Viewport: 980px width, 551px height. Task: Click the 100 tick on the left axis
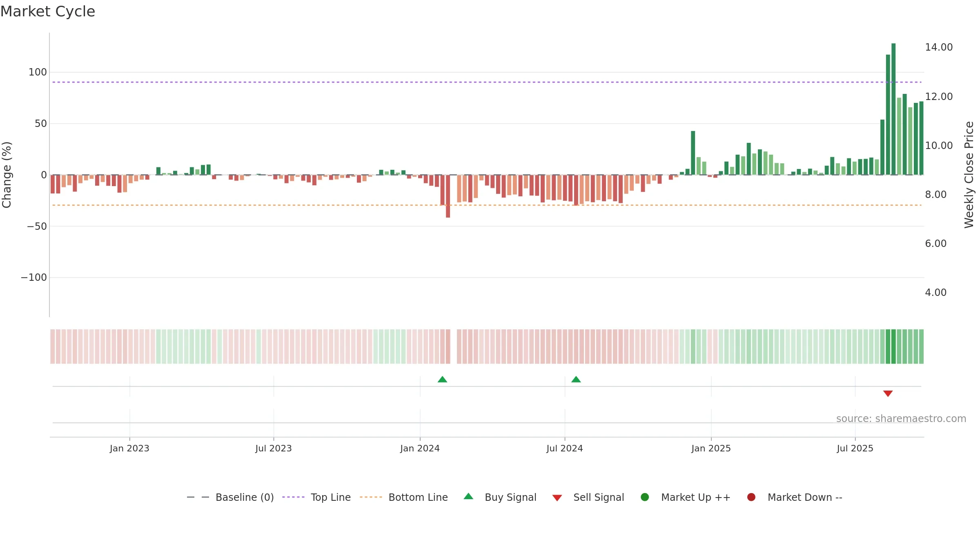click(x=38, y=72)
